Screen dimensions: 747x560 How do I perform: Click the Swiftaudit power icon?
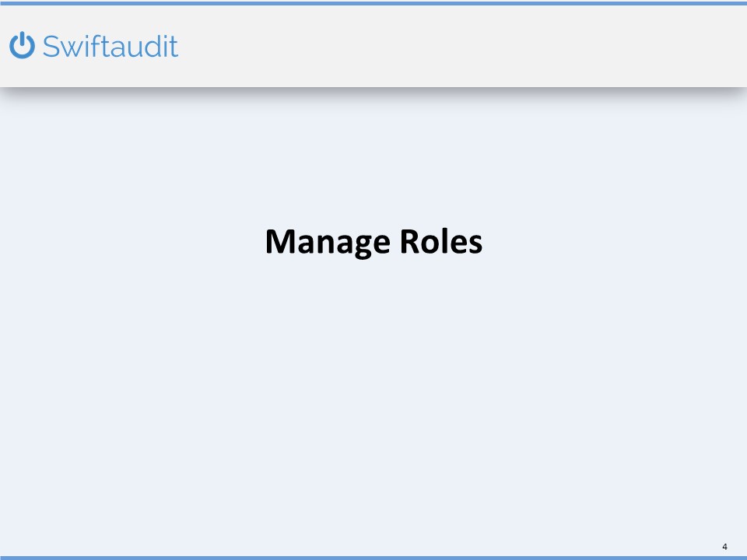(x=22, y=46)
